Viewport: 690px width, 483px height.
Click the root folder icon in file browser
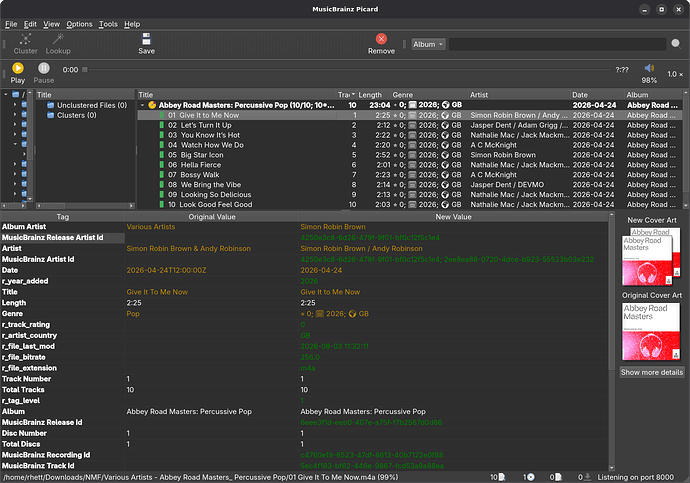point(16,95)
